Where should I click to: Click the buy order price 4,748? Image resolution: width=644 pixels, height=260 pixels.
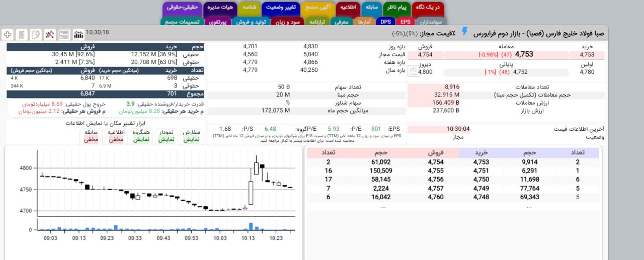click(481, 197)
